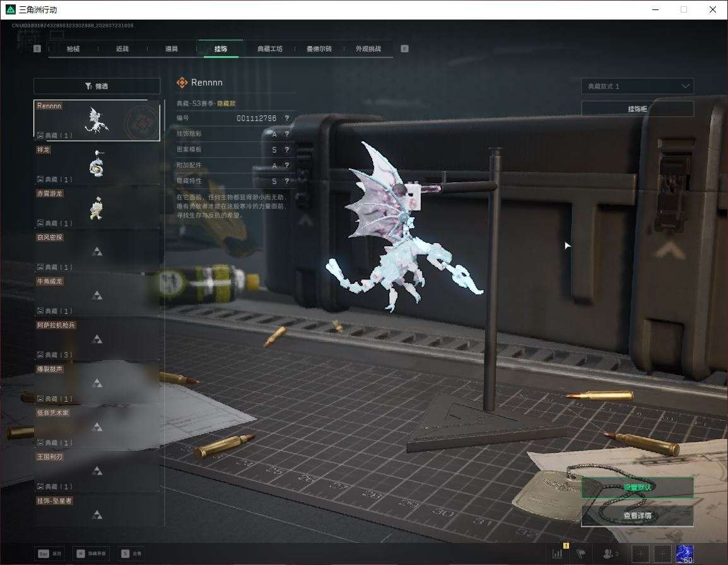Click the S 出售 button
This screenshot has width=728, height=565.
(131, 554)
